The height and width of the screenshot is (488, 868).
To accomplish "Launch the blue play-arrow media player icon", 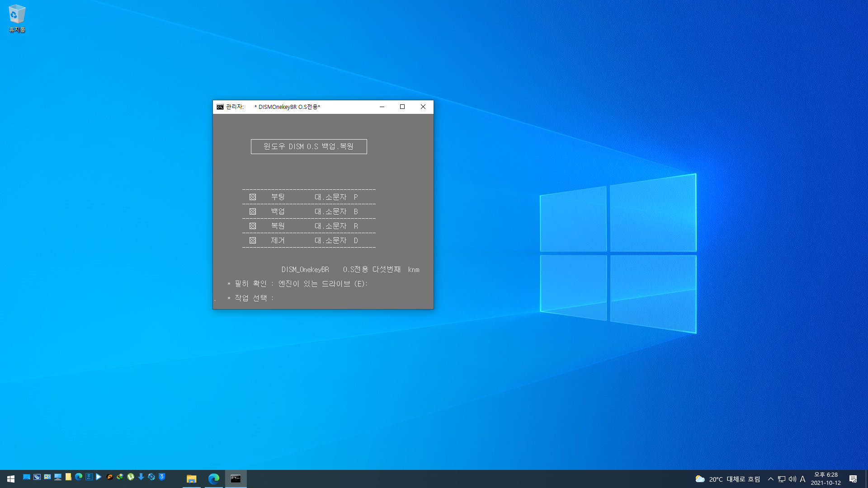I will [x=99, y=477].
